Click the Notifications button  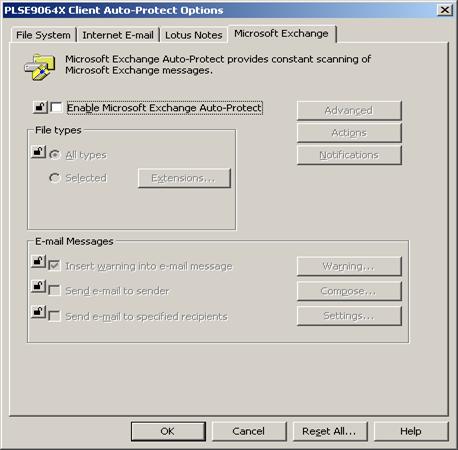click(349, 155)
